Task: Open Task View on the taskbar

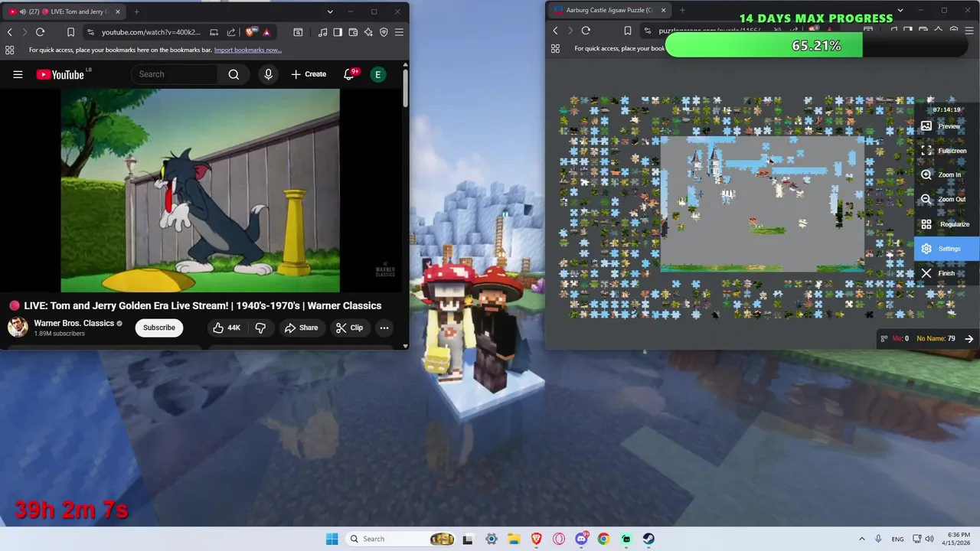Action: [468, 539]
